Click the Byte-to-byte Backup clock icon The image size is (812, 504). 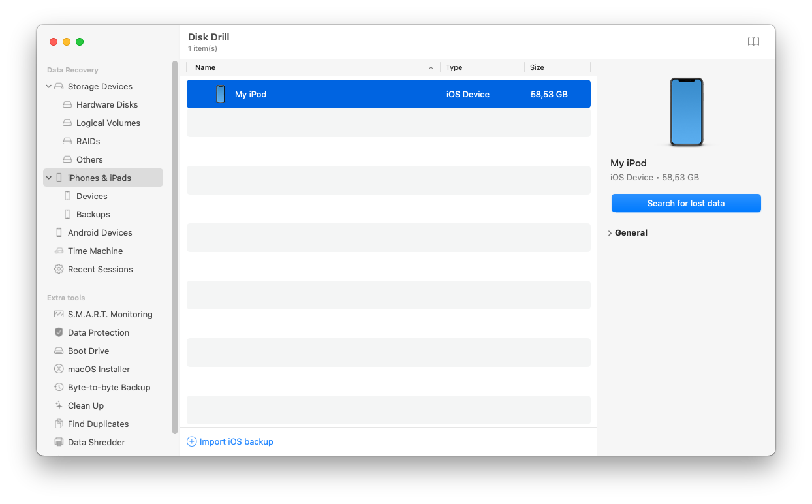pyautogui.click(x=59, y=387)
